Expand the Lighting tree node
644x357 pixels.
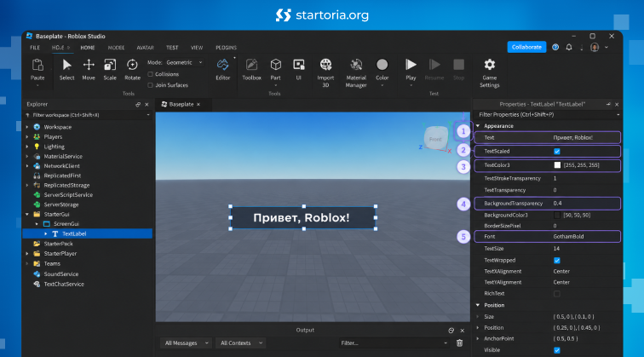coord(27,147)
